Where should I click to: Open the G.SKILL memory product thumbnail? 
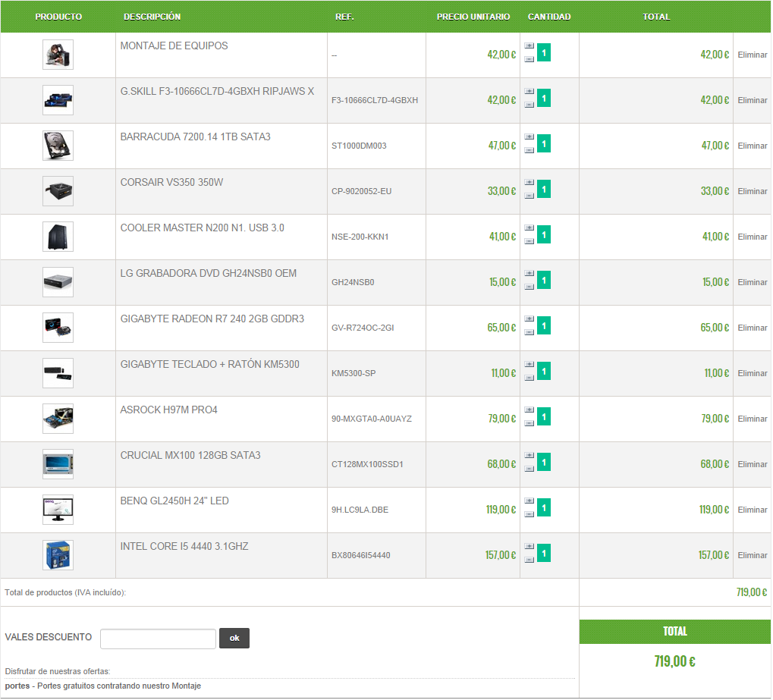click(x=58, y=100)
